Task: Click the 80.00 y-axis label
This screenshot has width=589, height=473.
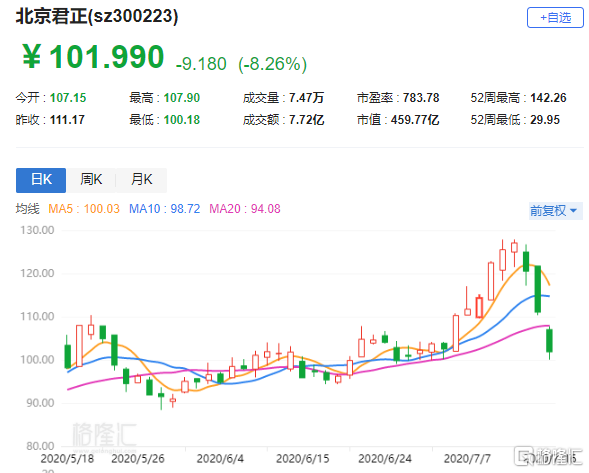Action: pyautogui.click(x=40, y=446)
